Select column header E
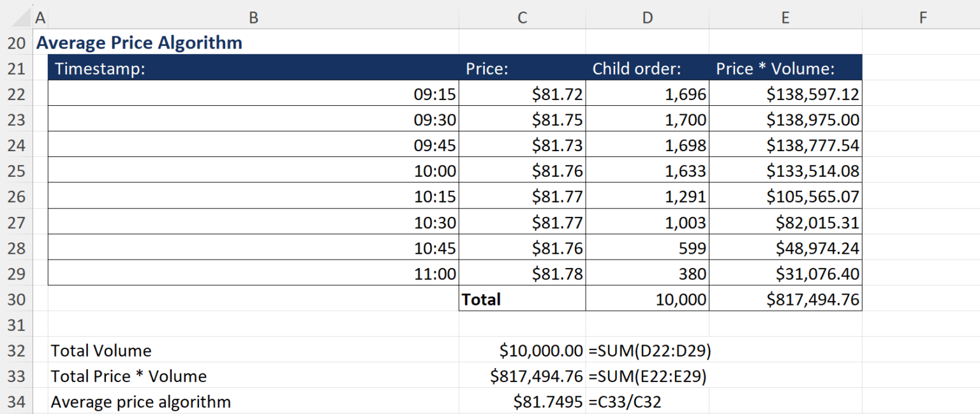The width and height of the screenshot is (980, 414). click(785, 17)
